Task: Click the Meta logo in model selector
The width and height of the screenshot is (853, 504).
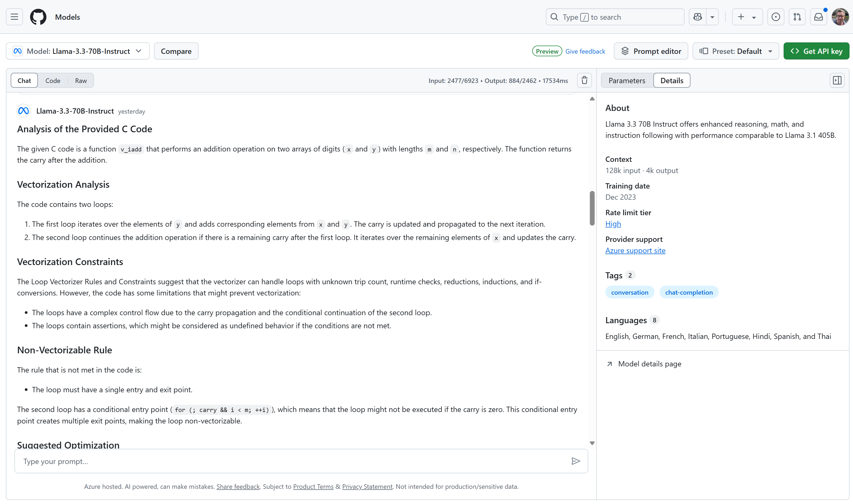Action: coord(18,51)
